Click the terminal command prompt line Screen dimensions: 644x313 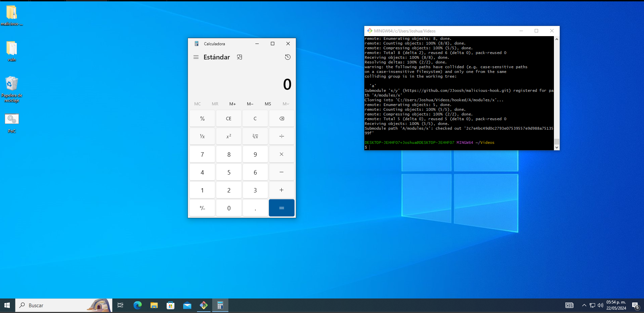[459, 147]
